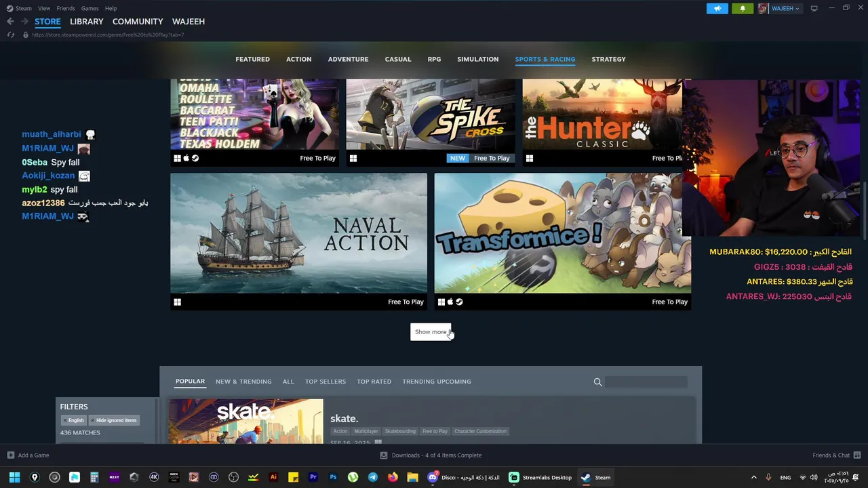Open the uTorrent taskbar icon
The width and height of the screenshot is (868, 488).
[x=353, y=477]
